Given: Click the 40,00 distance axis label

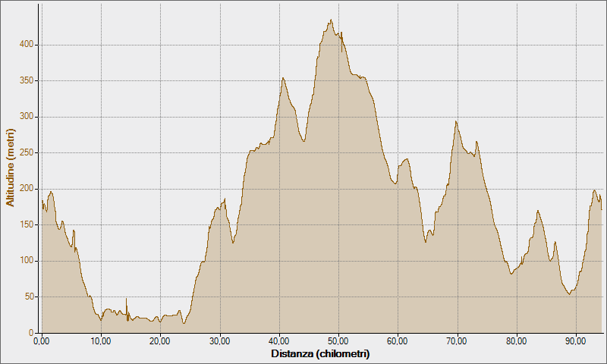Looking at the screenshot, I should pyautogui.click(x=279, y=341).
